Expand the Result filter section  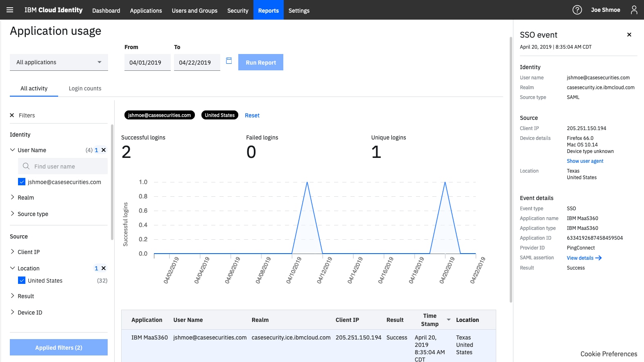pyautogui.click(x=12, y=296)
